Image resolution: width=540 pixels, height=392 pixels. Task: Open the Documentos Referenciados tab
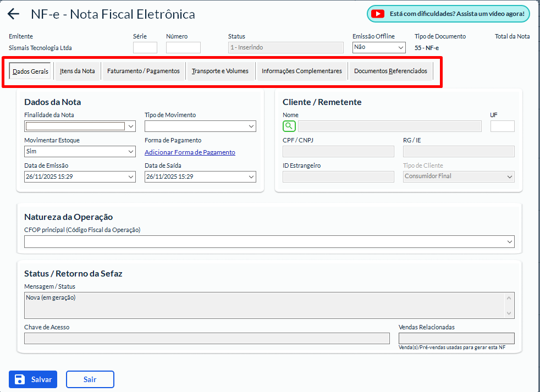[x=390, y=71]
